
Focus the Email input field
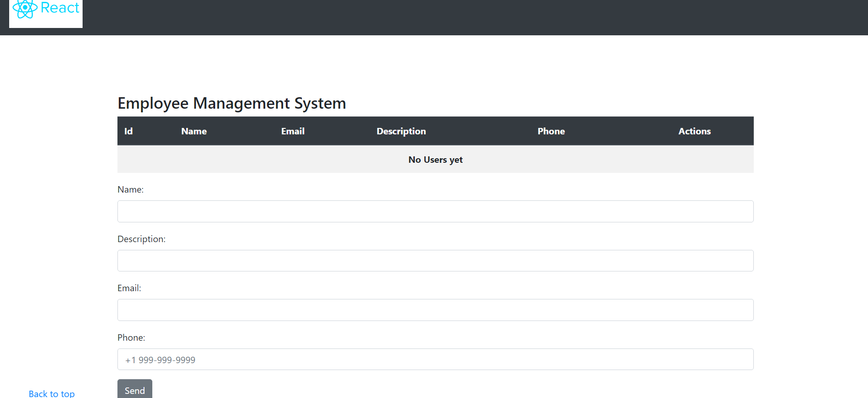coord(435,310)
